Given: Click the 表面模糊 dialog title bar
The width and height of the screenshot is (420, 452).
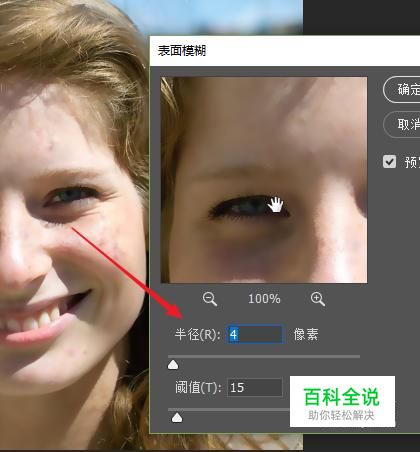Looking at the screenshot, I should click(x=285, y=51).
